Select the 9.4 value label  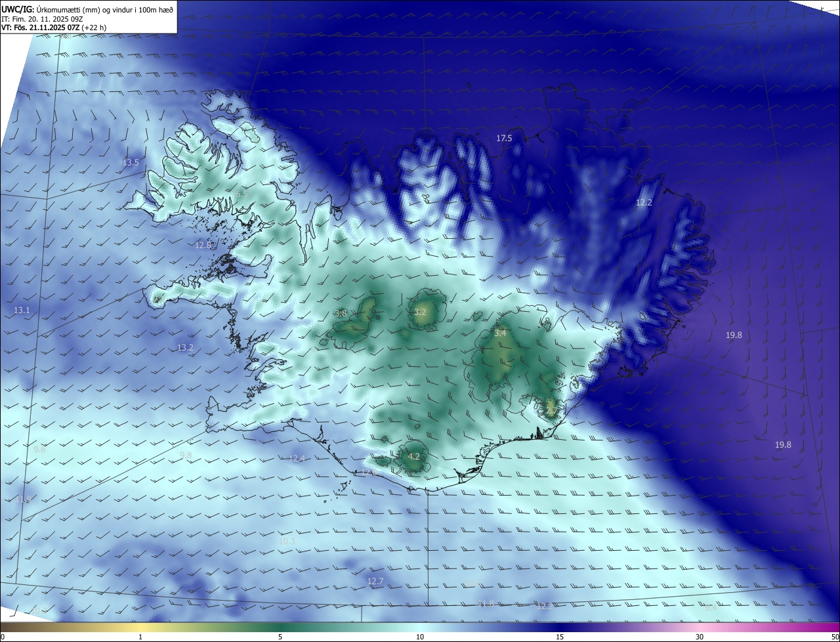[x=711, y=608]
